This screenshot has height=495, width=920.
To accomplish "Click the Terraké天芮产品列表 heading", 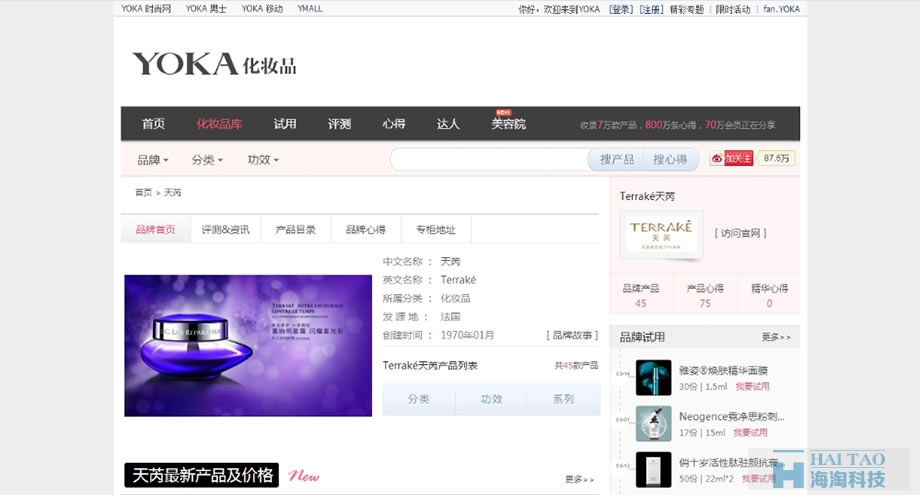I will point(430,365).
